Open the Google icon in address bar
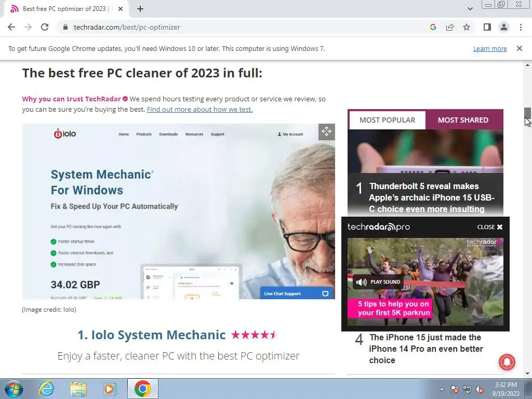The image size is (532, 399). pos(433,27)
